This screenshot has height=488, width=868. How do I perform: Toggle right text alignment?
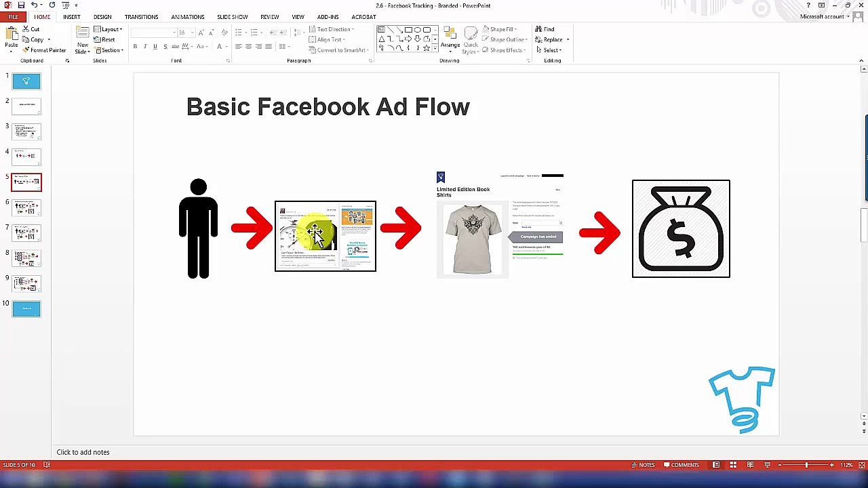point(258,47)
